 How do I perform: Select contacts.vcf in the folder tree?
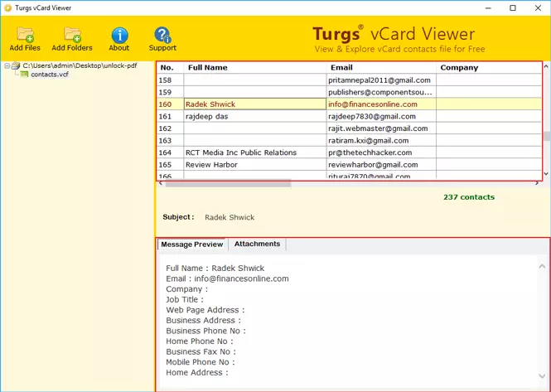coord(50,75)
